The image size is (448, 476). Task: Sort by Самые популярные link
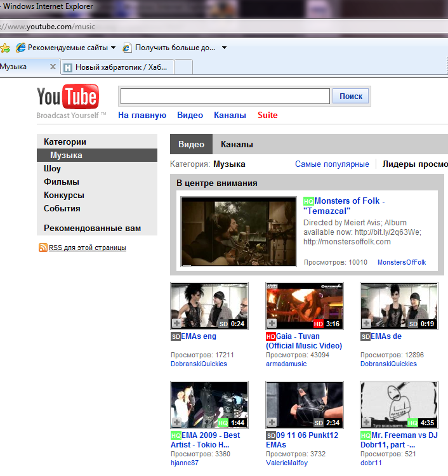click(332, 164)
